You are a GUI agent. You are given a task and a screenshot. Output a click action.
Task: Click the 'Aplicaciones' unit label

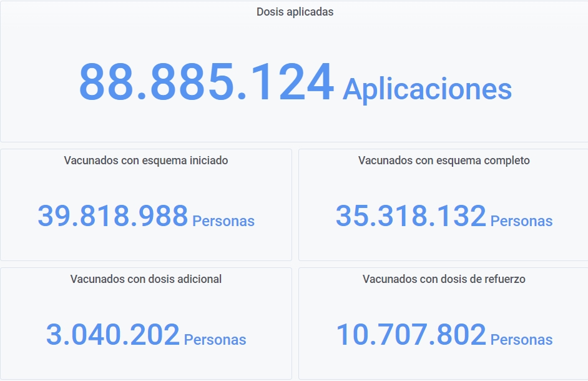[427, 90]
